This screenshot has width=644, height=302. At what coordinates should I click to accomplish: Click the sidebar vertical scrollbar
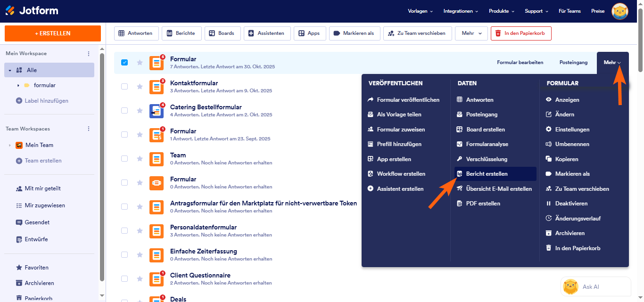pyautogui.click(x=102, y=165)
